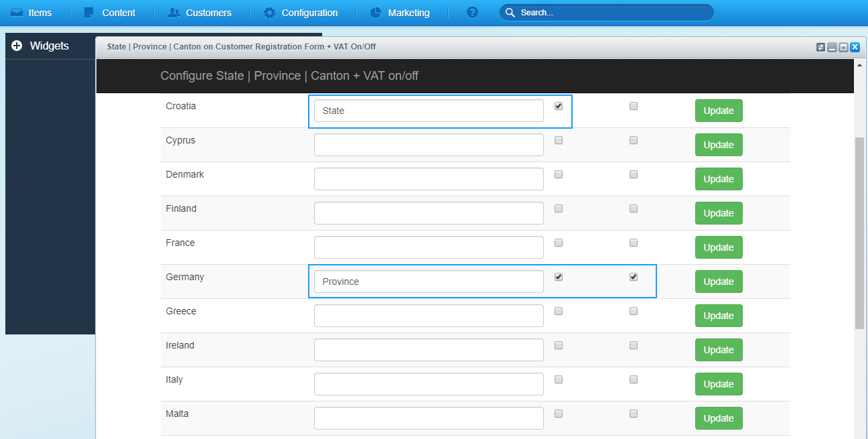Click Update button for Greece
Screen dimensions: 868x439
click(719, 316)
